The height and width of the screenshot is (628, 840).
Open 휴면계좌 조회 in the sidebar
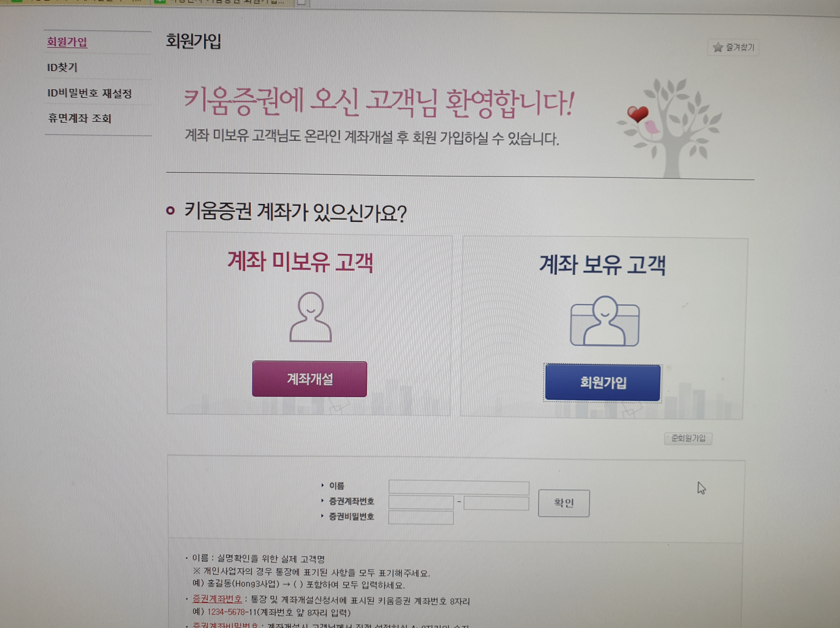(80, 118)
